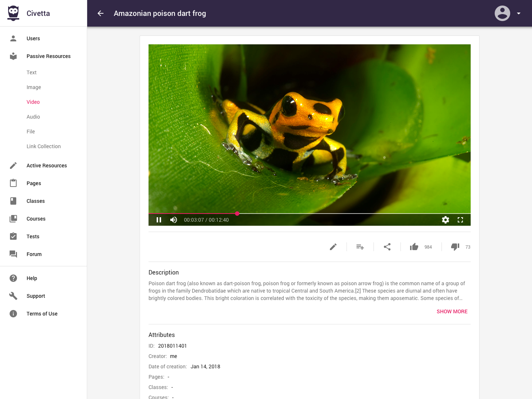Open the user account dropdown arrow
Viewport: 532px width, 399px height.
[519, 13]
